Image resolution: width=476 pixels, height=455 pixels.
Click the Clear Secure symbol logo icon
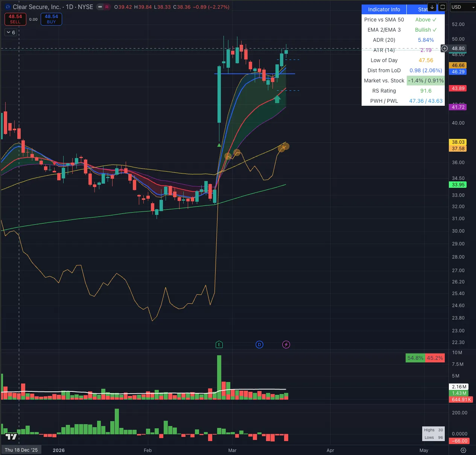[8, 7]
